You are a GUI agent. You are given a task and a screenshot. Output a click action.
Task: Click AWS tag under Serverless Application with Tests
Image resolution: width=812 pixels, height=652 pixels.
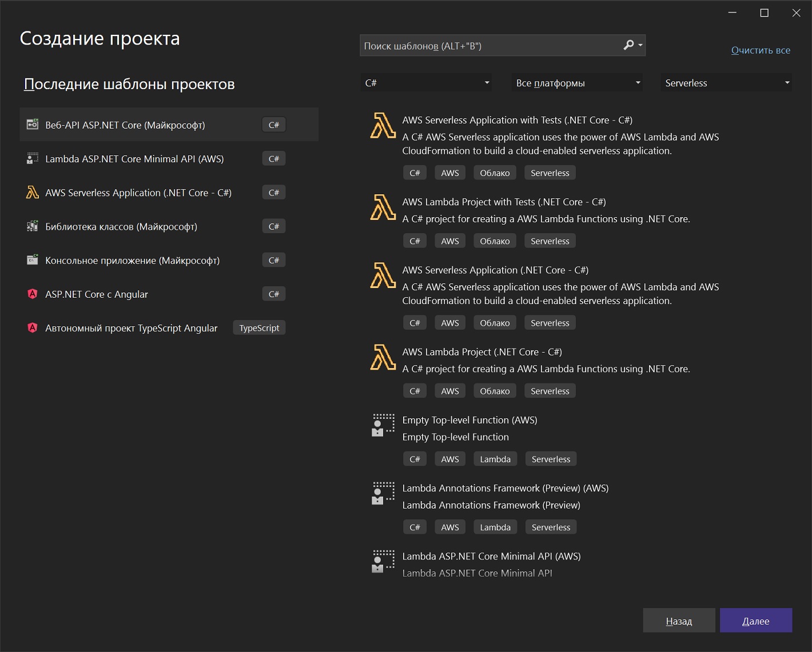coord(450,173)
